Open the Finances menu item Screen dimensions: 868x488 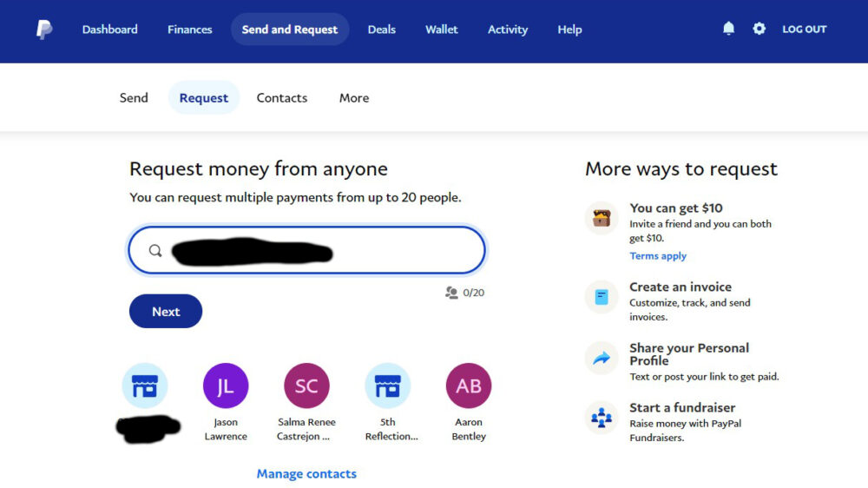click(190, 30)
